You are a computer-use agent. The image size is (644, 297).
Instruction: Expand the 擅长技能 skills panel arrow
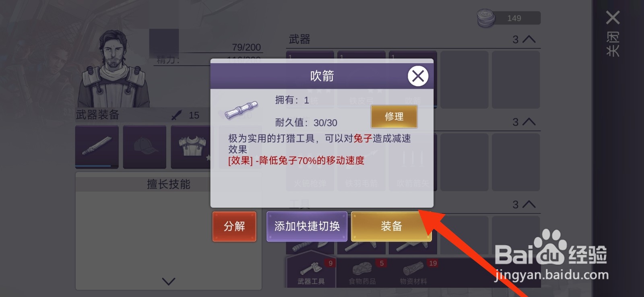tap(169, 281)
